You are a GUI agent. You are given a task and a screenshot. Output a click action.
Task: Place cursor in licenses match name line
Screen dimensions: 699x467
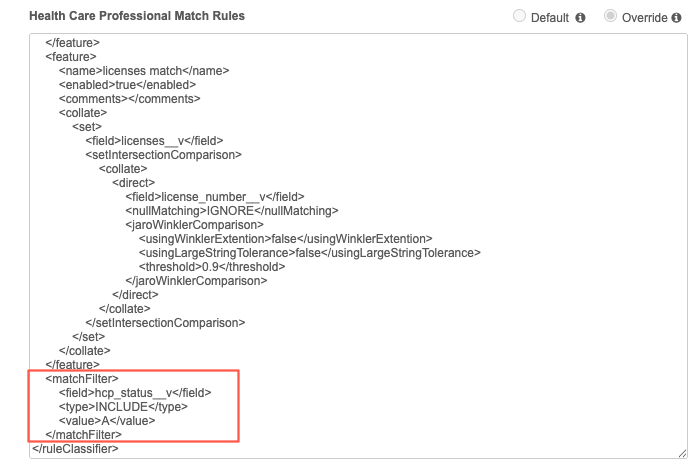(144, 71)
